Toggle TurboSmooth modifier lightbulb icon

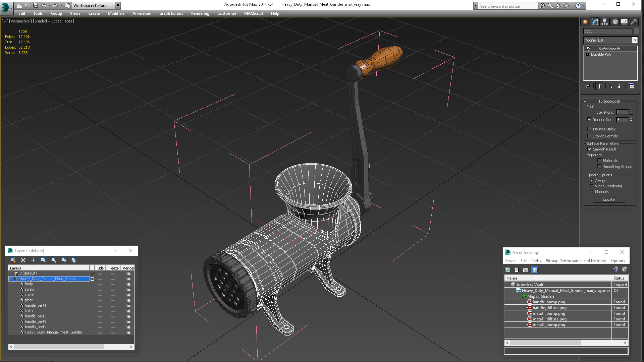tap(588, 49)
